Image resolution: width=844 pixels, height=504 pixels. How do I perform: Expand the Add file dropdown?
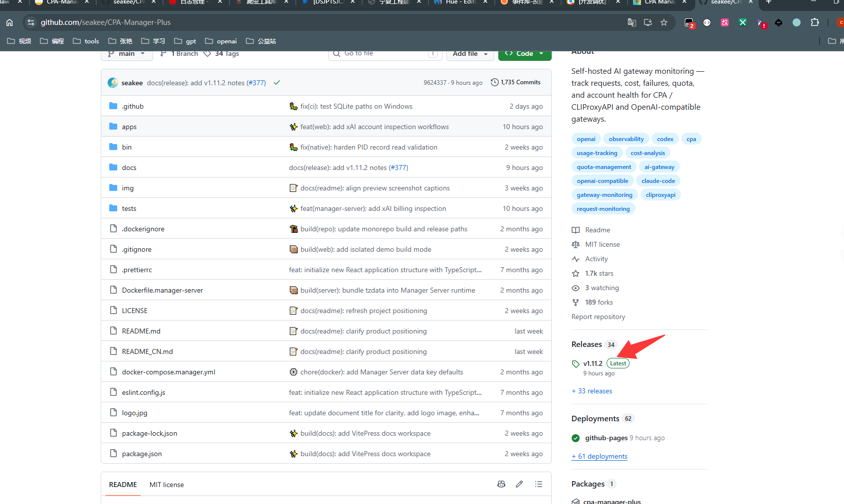(x=470, y=54)
